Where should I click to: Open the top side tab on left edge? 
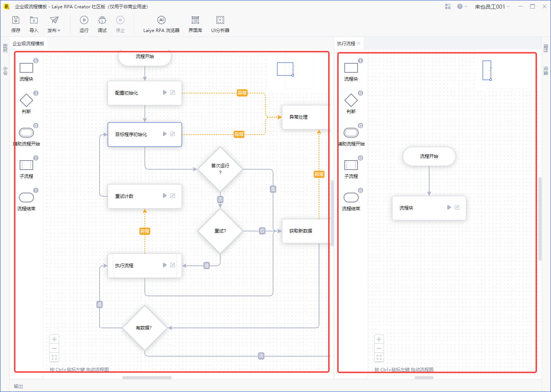click(x=5, y=48)
